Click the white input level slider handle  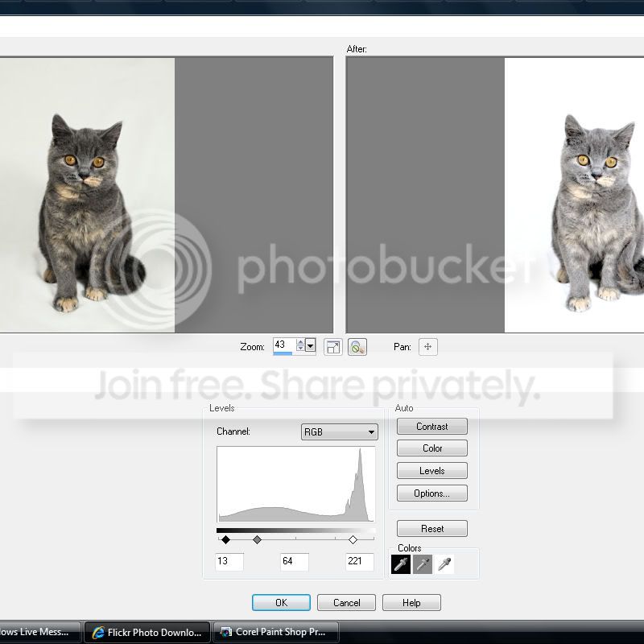tap(353, 539)
